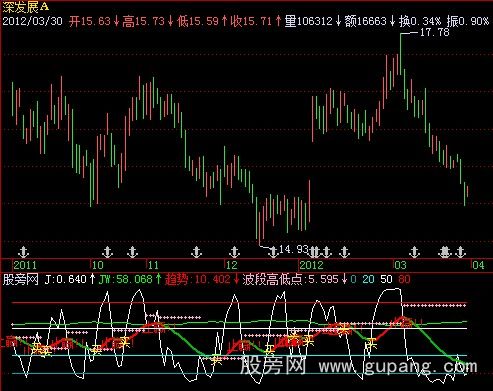
Task: Select the 10 month axis label
Action: (98, 265)
